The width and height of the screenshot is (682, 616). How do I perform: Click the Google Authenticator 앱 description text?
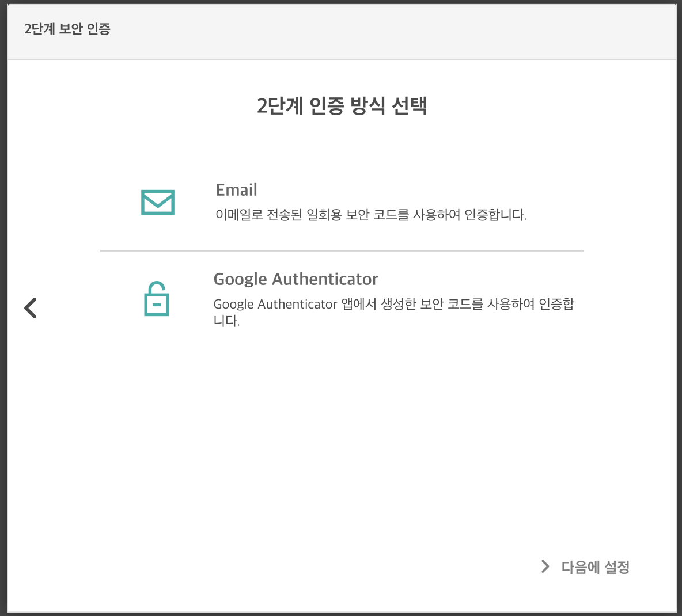click(393, 312)
